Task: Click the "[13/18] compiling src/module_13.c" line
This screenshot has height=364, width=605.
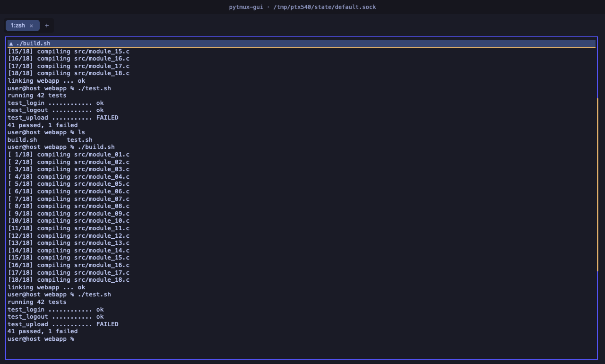Action: tap(69, 243)
